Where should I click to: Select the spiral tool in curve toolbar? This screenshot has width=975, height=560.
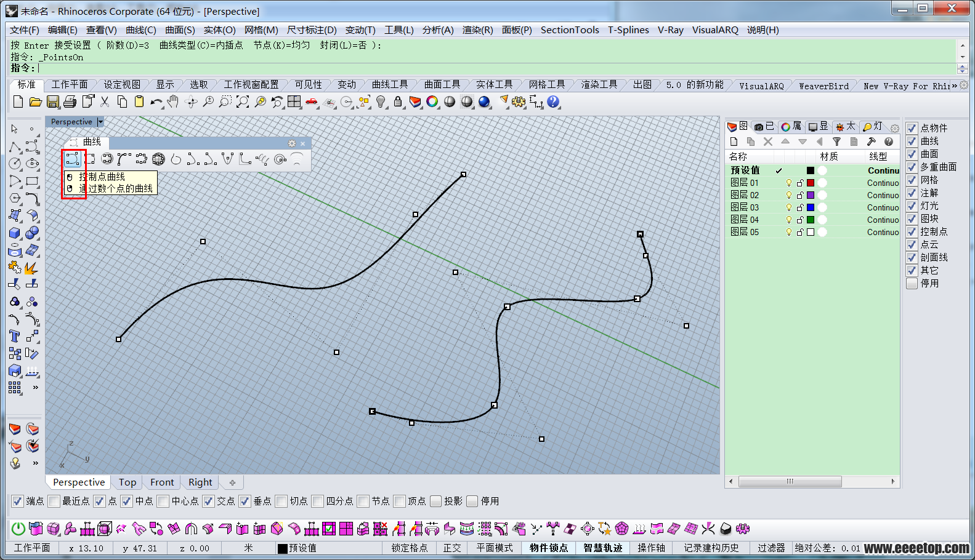coord(280,159)
